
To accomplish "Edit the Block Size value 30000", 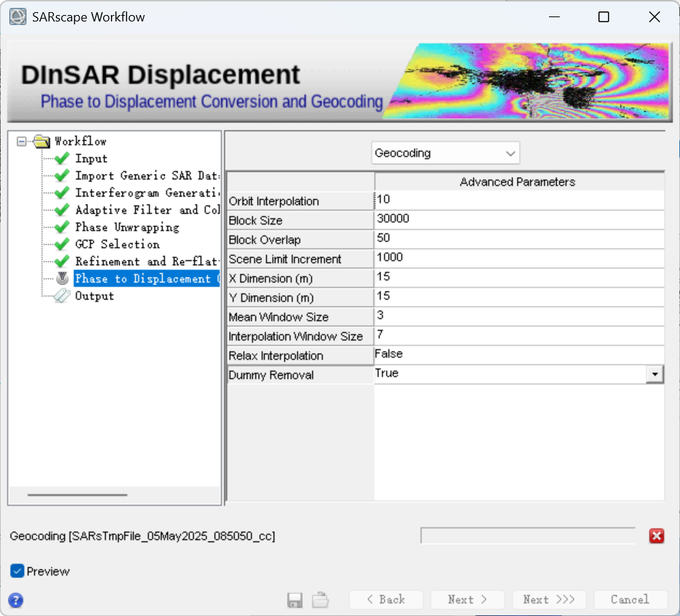I will pyautogui.click(x=519, y=220).
